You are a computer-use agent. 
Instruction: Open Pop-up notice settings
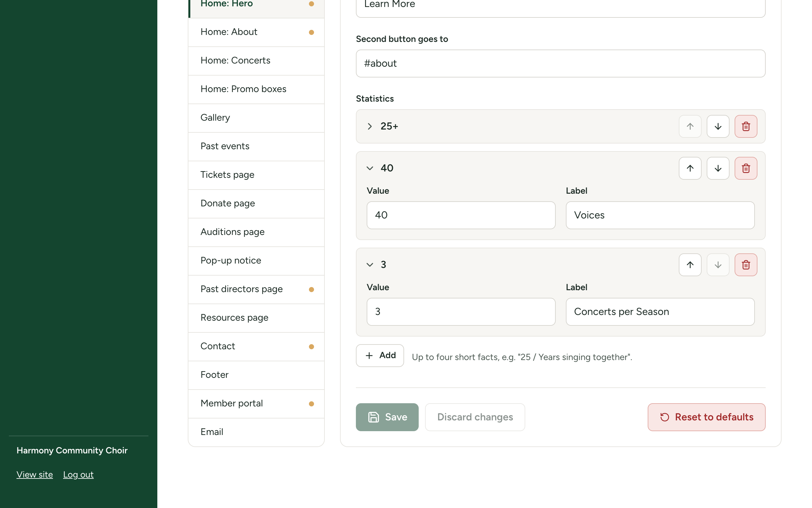256,261
